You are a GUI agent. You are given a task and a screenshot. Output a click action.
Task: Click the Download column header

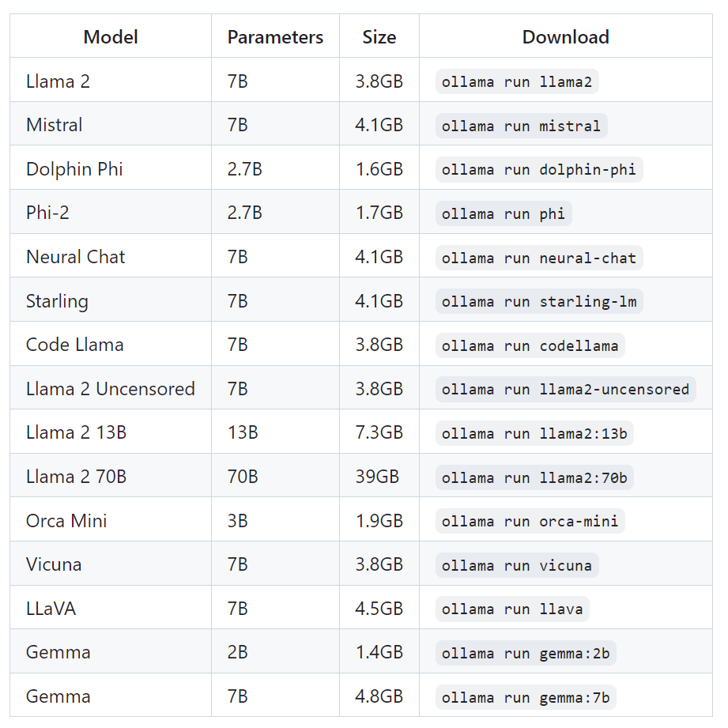pyautogui.click(x=565, y=37)
